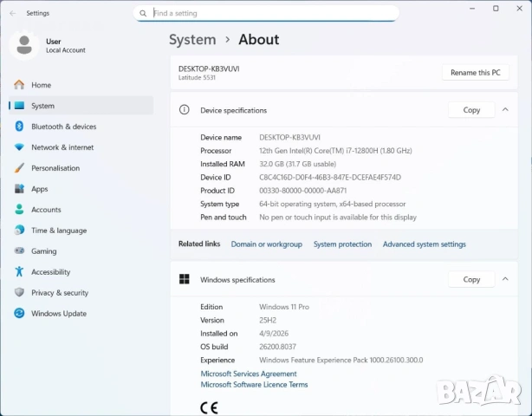Click the Personalisation paintbrush icon
This screenshot has height=416, width=532.
[19, 168]
